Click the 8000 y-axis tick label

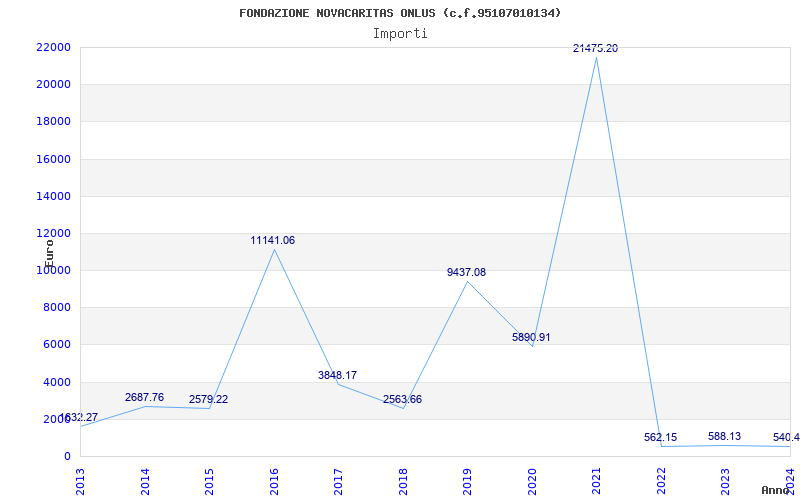[x=56, y=308]
